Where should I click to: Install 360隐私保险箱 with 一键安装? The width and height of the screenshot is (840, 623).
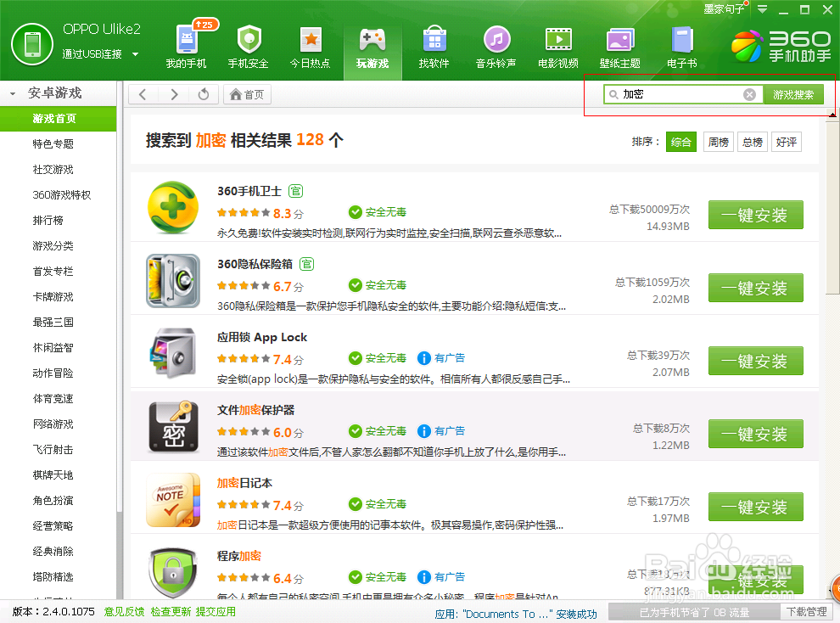coord(755,288)
